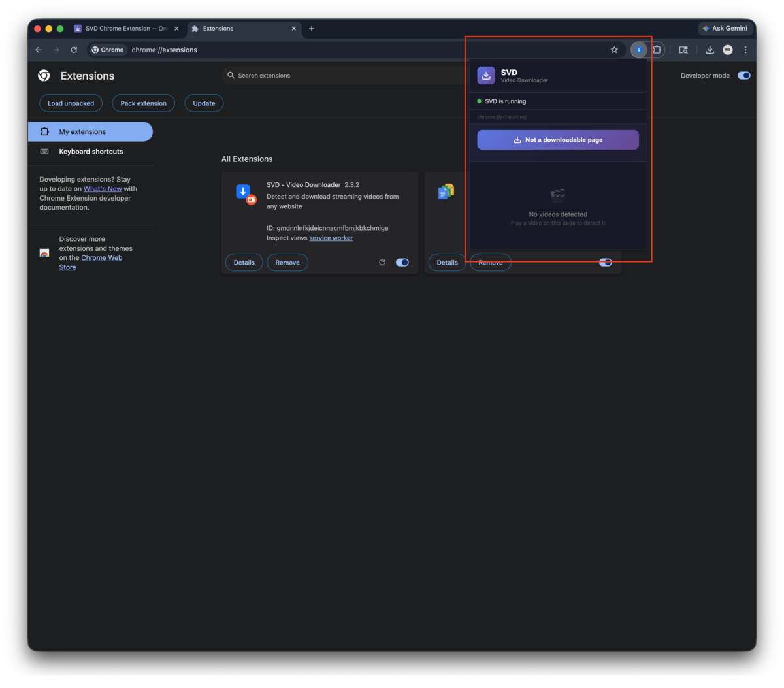
Task: Bookmark this page with the star icon
Action: (614, 50)
